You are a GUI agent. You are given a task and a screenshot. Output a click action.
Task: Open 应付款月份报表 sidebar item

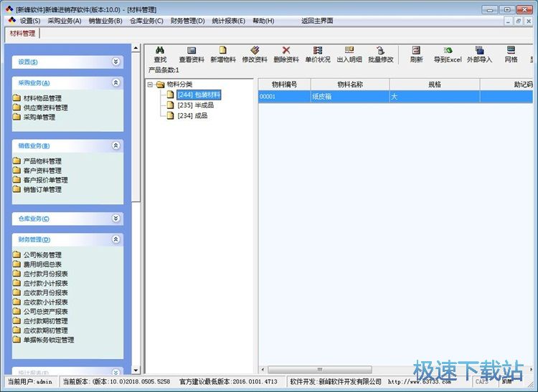coord(40,274)
